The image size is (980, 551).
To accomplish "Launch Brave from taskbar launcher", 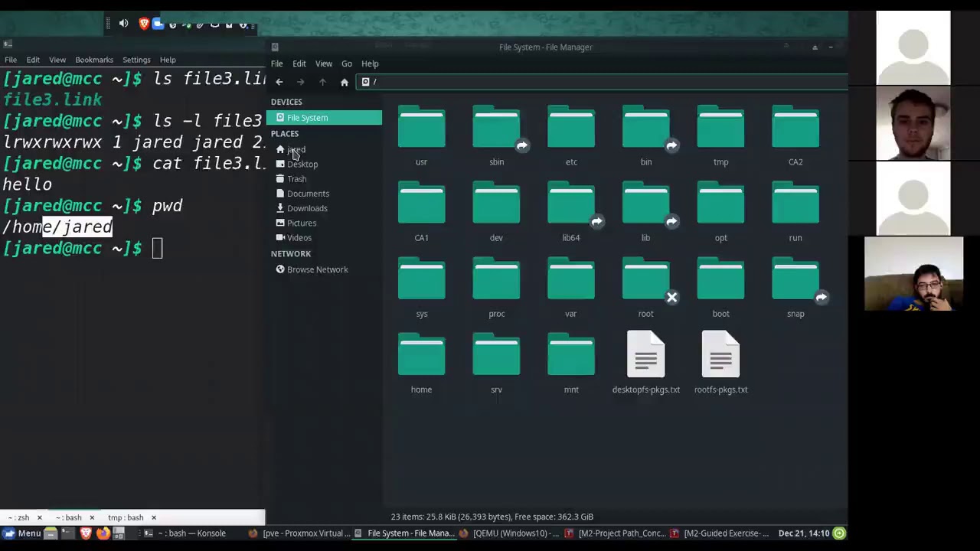I will [x=86, y=533].
